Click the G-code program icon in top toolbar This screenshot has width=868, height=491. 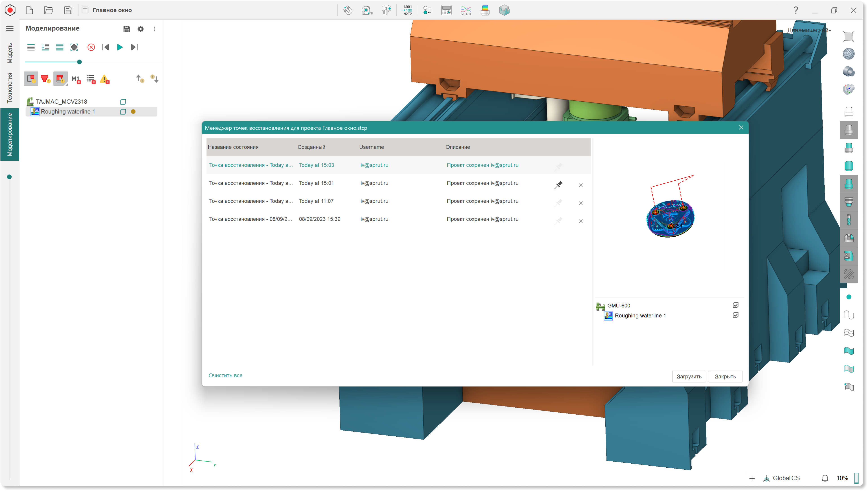(x=407, y=10)
